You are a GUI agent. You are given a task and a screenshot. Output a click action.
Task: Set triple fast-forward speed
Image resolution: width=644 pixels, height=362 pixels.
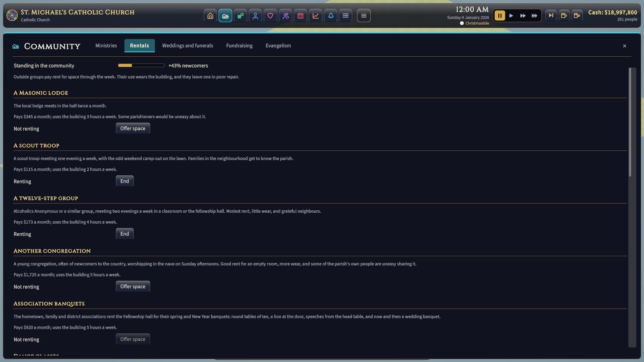pyautogui.click(x=534, y=16)
